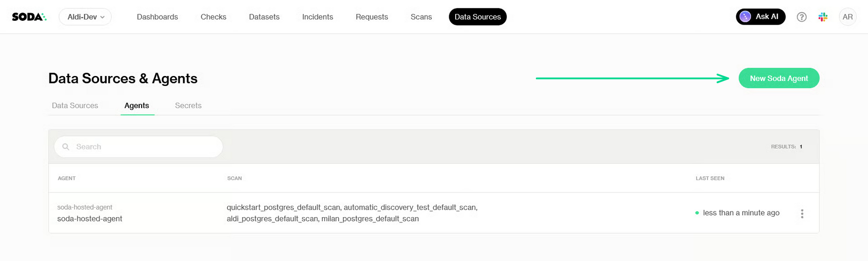Open the help question mark icon
Viewport: 868px width, 261px height.
coord(801,17)
